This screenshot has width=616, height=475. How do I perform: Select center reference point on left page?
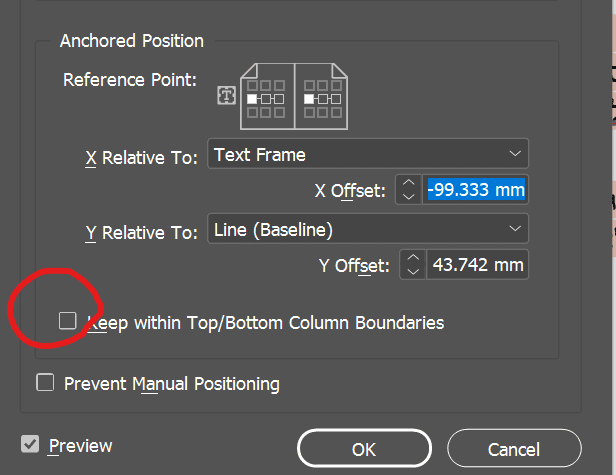tap(266, 99)
